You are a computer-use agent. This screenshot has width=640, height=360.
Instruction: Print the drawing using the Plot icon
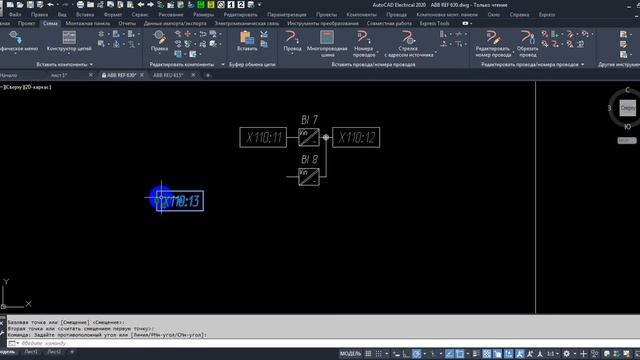tap(80, 5)
